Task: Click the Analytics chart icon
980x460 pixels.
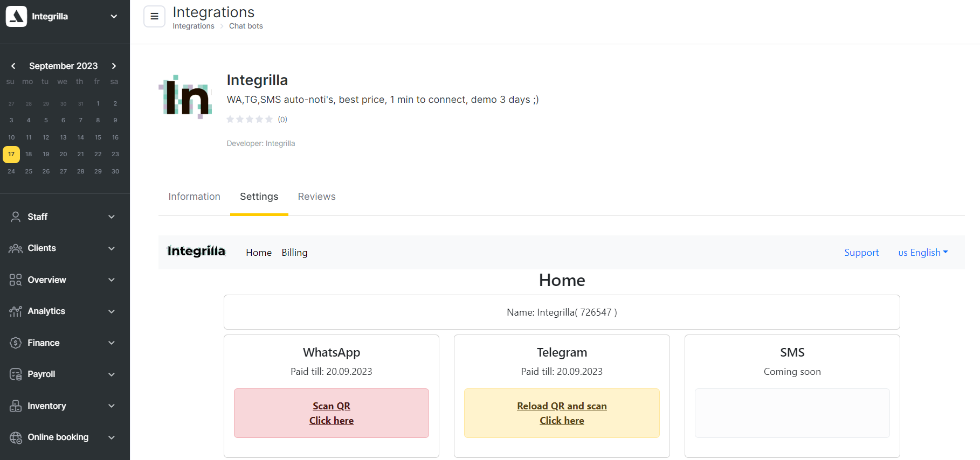Action: [16, 311]
